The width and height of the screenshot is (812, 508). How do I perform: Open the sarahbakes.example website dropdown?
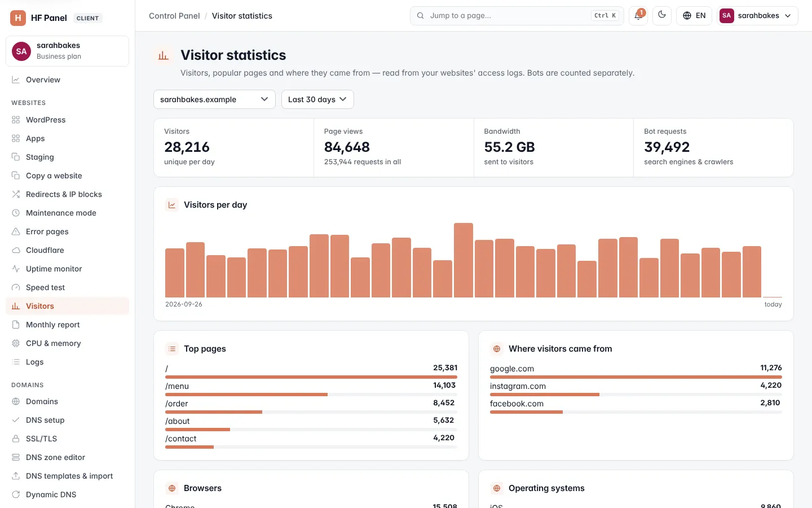tap(214, 99)
